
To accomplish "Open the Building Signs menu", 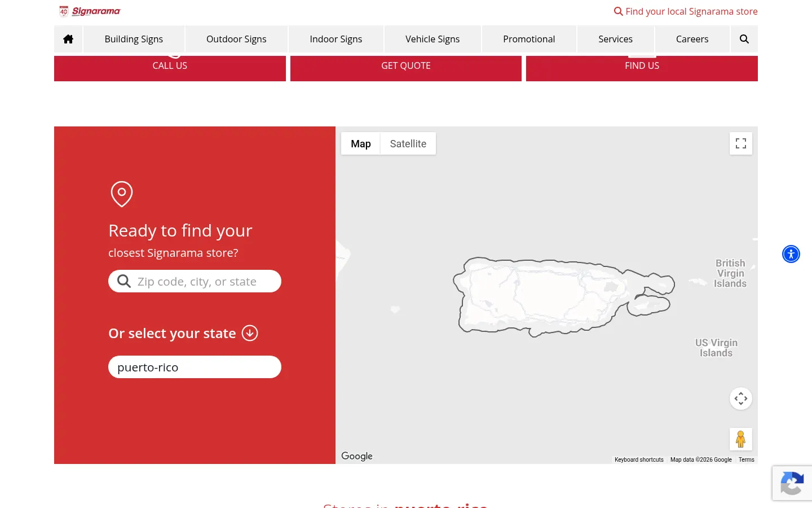I will [x=134, y=39].
